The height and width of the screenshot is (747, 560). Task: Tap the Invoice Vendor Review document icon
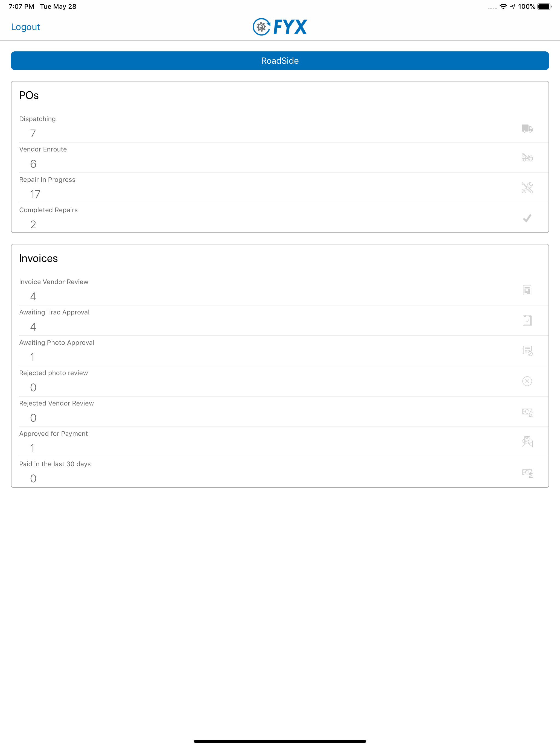point(527,290)
